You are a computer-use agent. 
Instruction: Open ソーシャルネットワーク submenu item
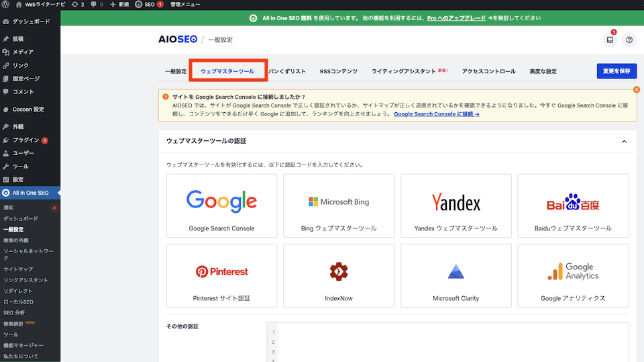pyautogui.click(x=28, y=255)
